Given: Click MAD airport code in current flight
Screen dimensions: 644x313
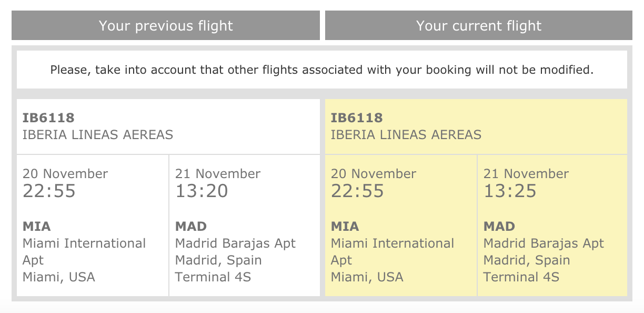Looking at the screenshot, I should [x=499, y=227].
